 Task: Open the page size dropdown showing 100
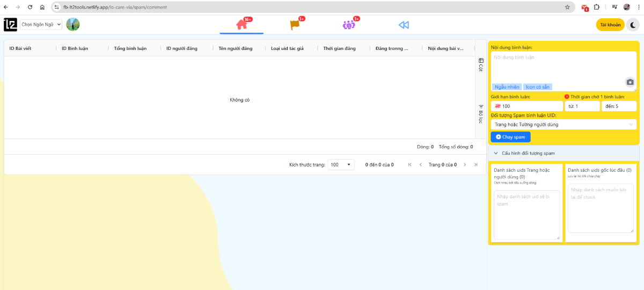click(341, 165)
